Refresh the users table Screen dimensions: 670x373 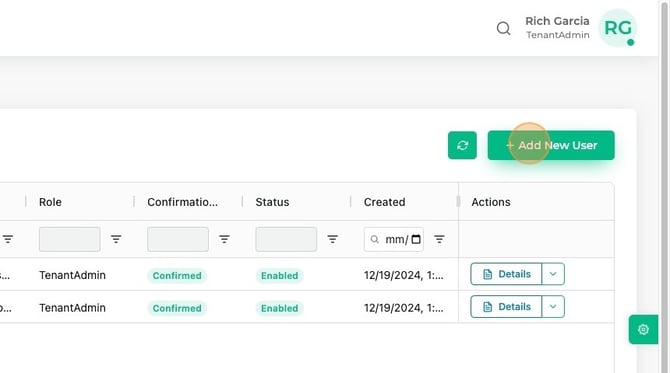462,145
